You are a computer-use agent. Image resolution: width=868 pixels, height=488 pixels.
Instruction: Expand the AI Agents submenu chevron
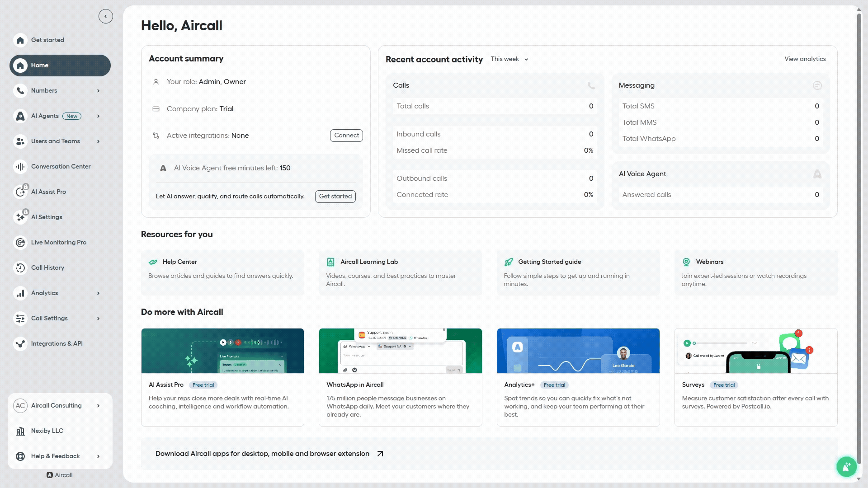tap(98, 116)
